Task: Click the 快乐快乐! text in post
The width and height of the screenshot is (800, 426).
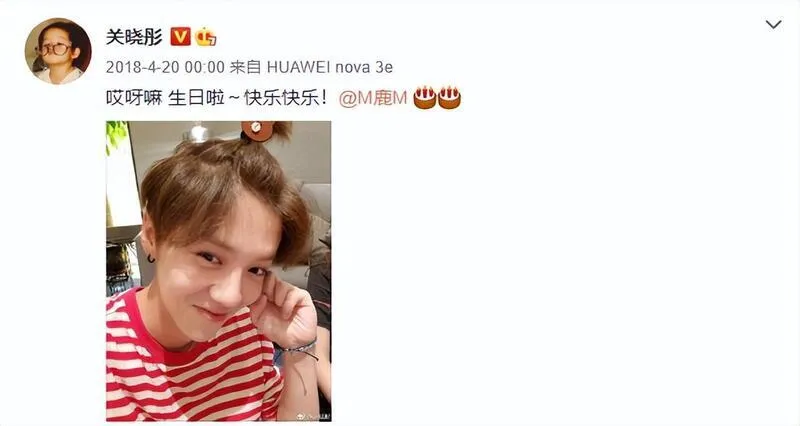Action: (x=285, y=97)
